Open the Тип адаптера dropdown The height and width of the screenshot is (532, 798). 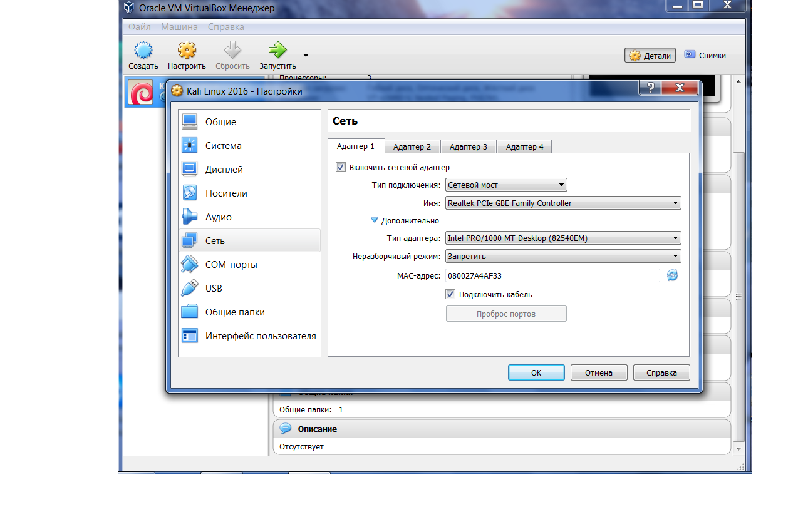pos(562,238)
